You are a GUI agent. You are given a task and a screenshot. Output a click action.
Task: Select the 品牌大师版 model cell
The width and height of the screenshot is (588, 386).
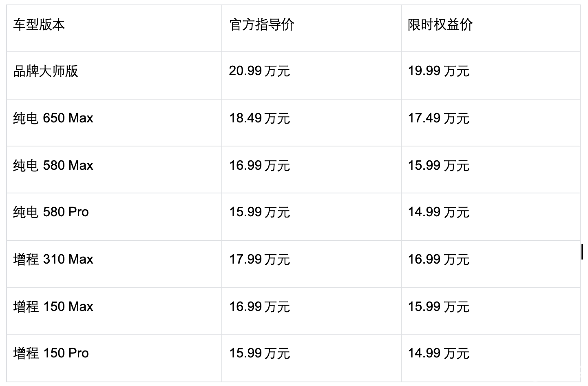(46, 71)
